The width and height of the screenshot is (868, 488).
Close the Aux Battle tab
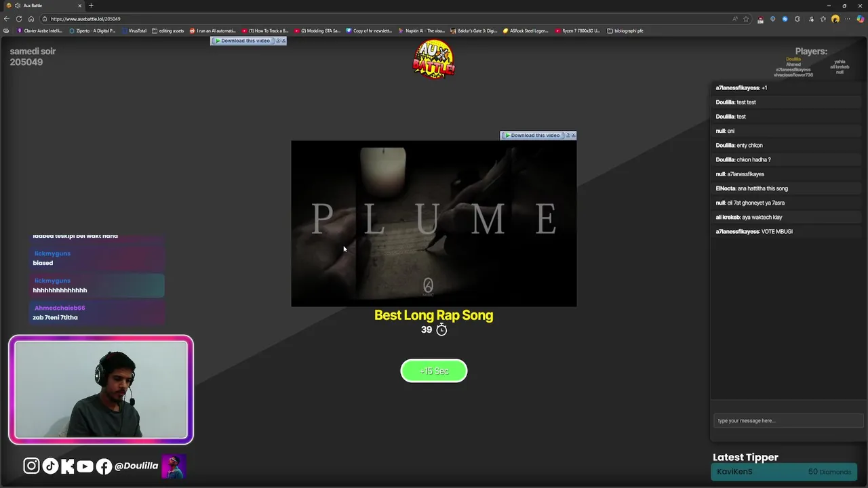tap(79, 5)
